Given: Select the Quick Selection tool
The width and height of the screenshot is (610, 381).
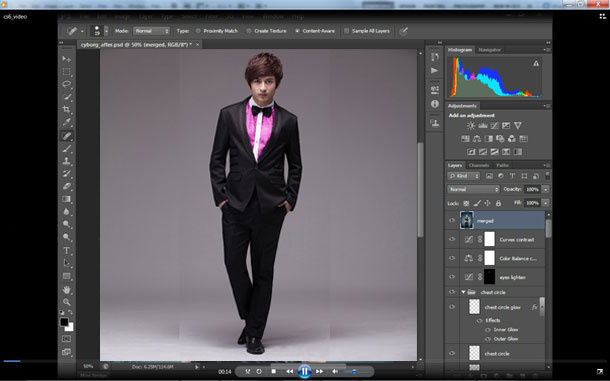Looking at the screenshot, I should [67, 97].
